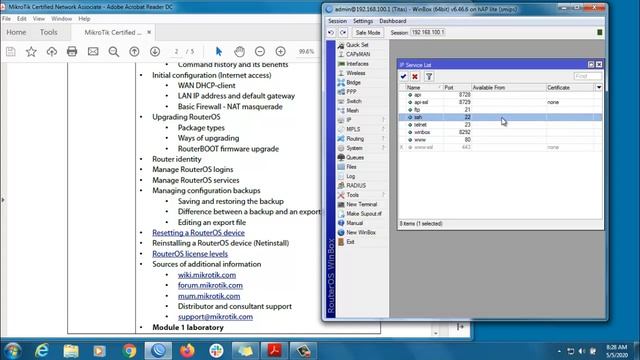Switch to the Tools tab in Acrobat
The height and width of the screenshot is (360, 640).
pos(49,32)
